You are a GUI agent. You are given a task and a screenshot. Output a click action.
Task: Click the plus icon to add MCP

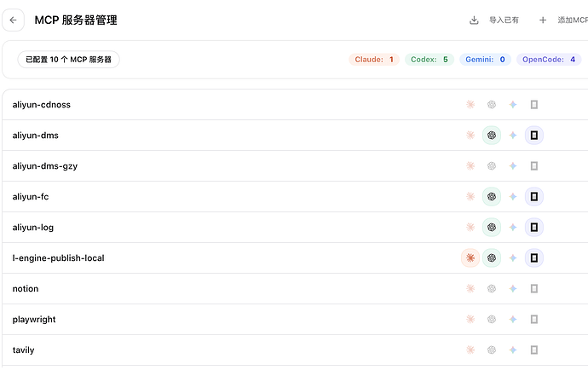pos(543,20)
